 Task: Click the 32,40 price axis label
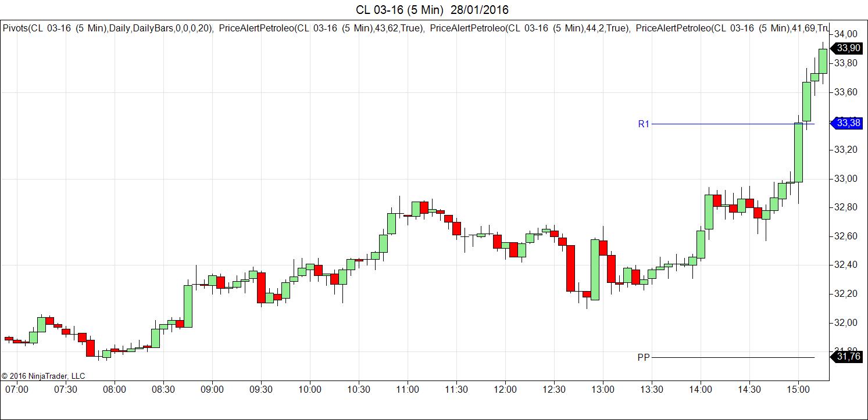(846, 265)
